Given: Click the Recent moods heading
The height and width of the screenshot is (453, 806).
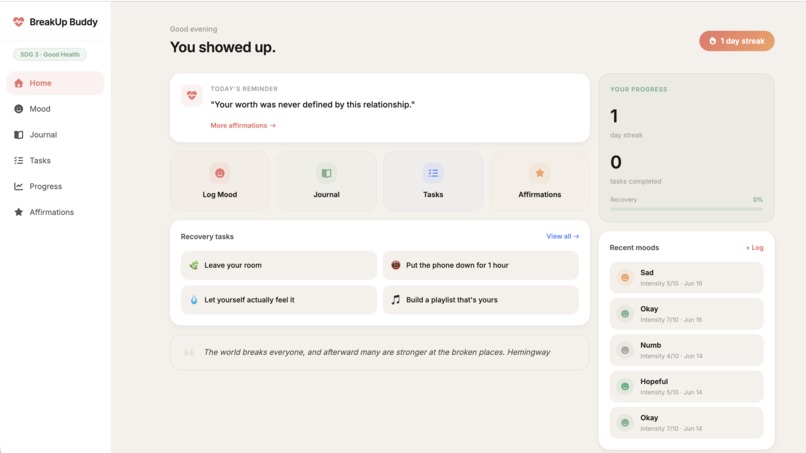Looking at the screenshot, I should (x=634, y=248).
